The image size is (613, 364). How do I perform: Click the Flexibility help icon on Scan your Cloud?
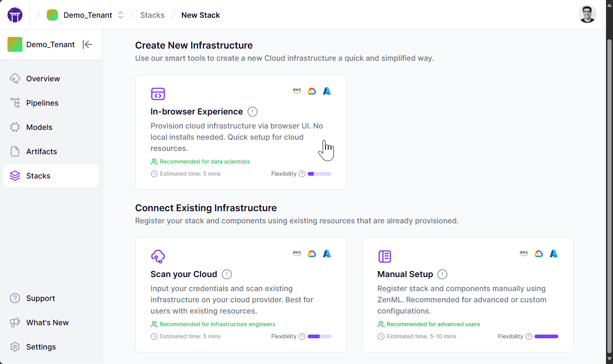[302, 336]
